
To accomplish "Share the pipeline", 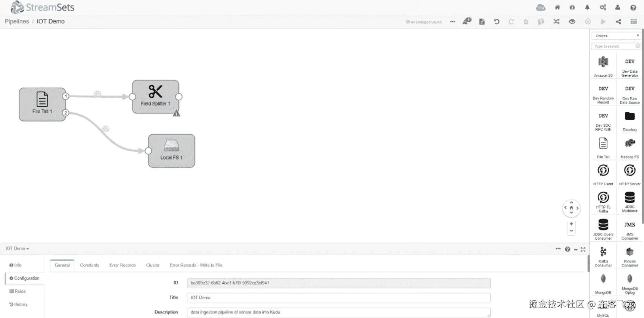I will click(x=619, y=22).
